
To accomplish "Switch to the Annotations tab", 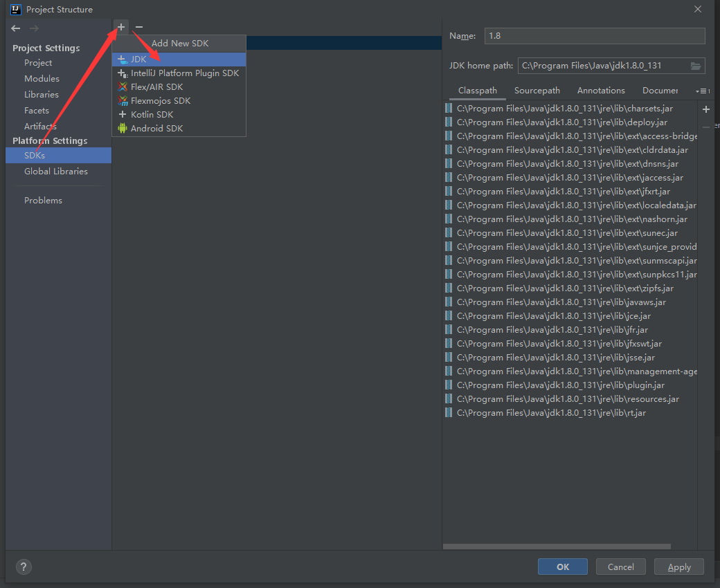I will pos(601,91).
